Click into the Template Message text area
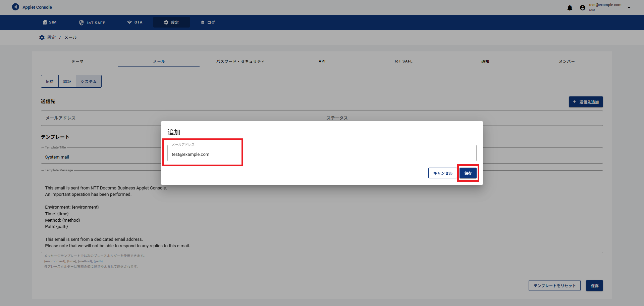644x306 pixels. pyautogui.click(x=322, y=212)
